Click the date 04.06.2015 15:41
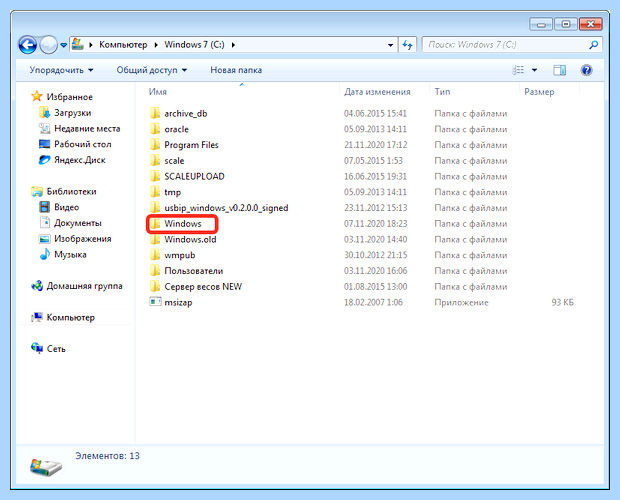The width and height of the screenshot is (620, 500). 375,113
